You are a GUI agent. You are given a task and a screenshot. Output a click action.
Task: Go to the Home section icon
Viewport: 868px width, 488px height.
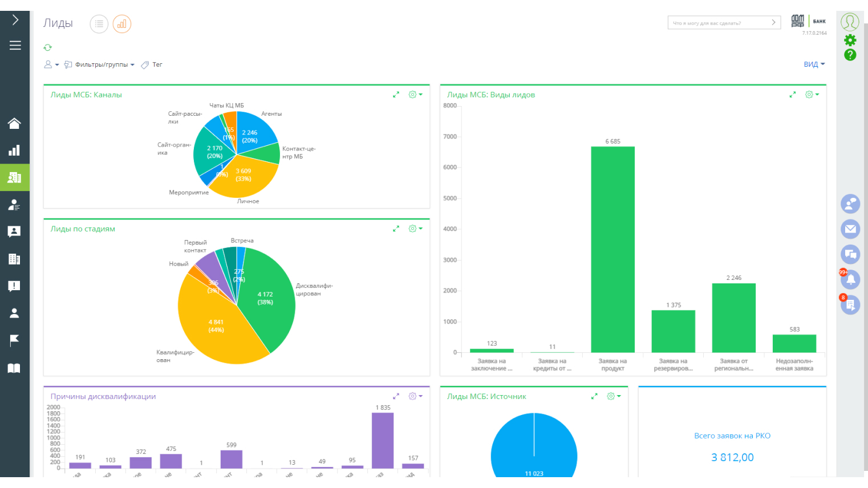(14, 123)
